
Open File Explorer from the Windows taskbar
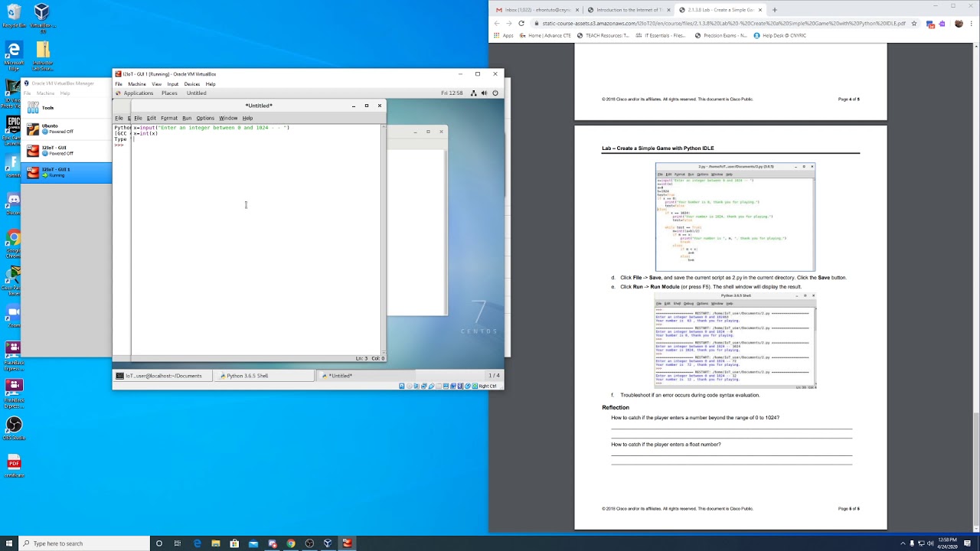[215, 543]
